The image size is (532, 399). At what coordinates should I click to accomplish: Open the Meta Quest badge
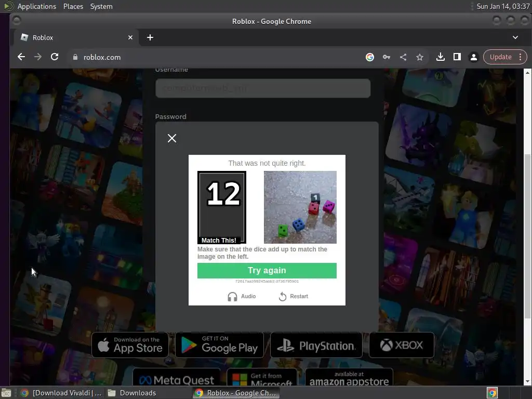pyautogui.click(x=177, y=377)
